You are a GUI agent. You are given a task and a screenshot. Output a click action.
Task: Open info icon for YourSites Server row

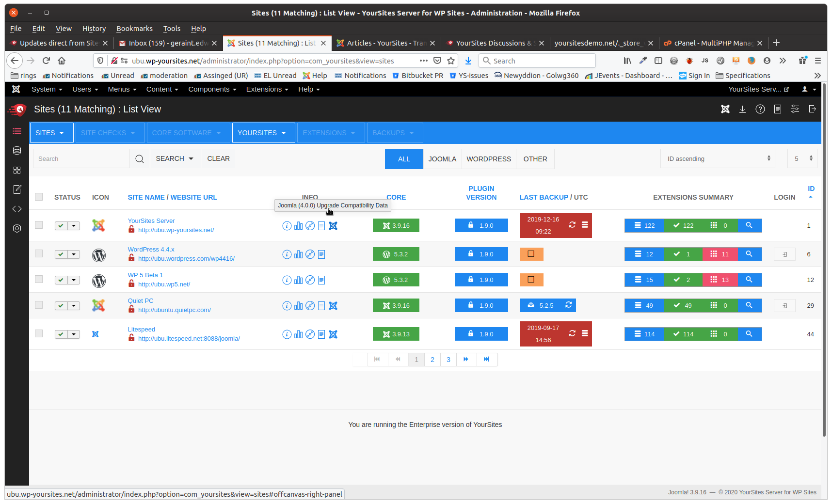(x=287, y=226)
